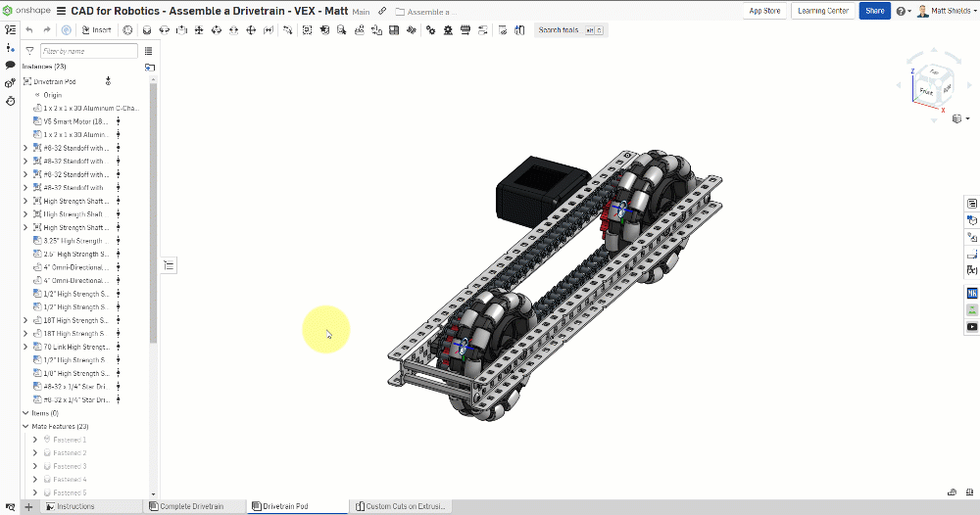Click the create folder icon beside Instances

point(149,67)
